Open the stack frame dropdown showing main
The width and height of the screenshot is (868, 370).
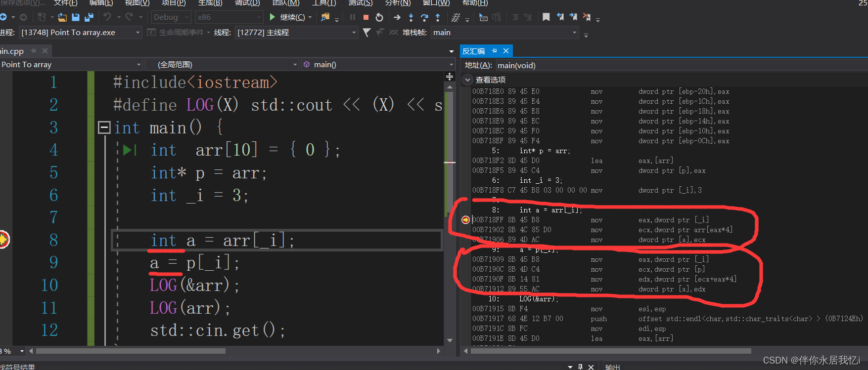click(504, 33)
